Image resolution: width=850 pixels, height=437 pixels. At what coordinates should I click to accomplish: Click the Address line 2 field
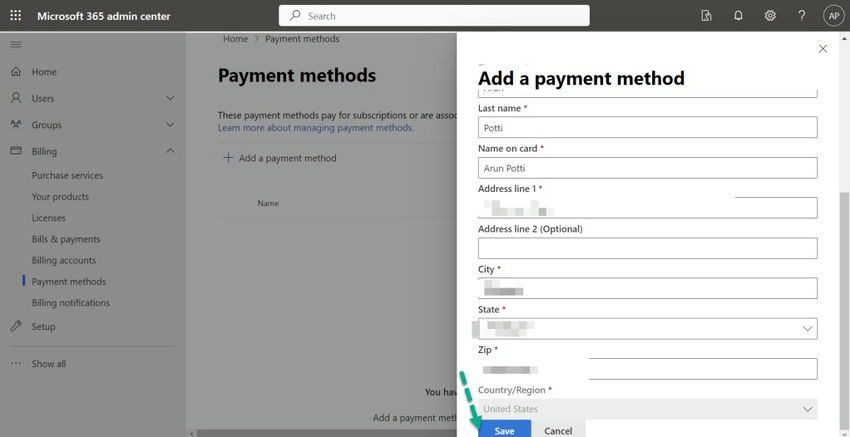(648, 248)
